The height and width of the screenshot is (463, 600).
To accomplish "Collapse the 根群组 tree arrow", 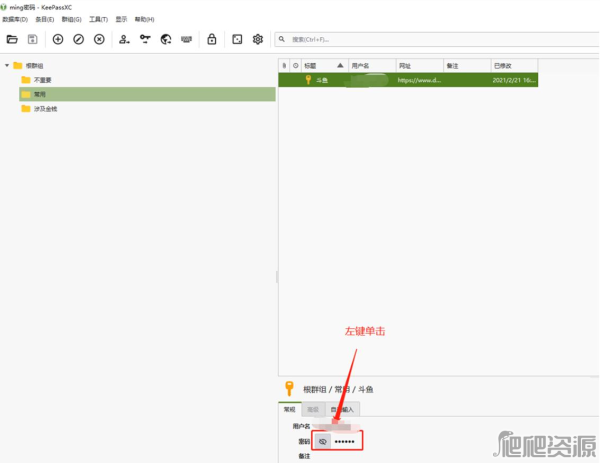I will coord(7,65).
